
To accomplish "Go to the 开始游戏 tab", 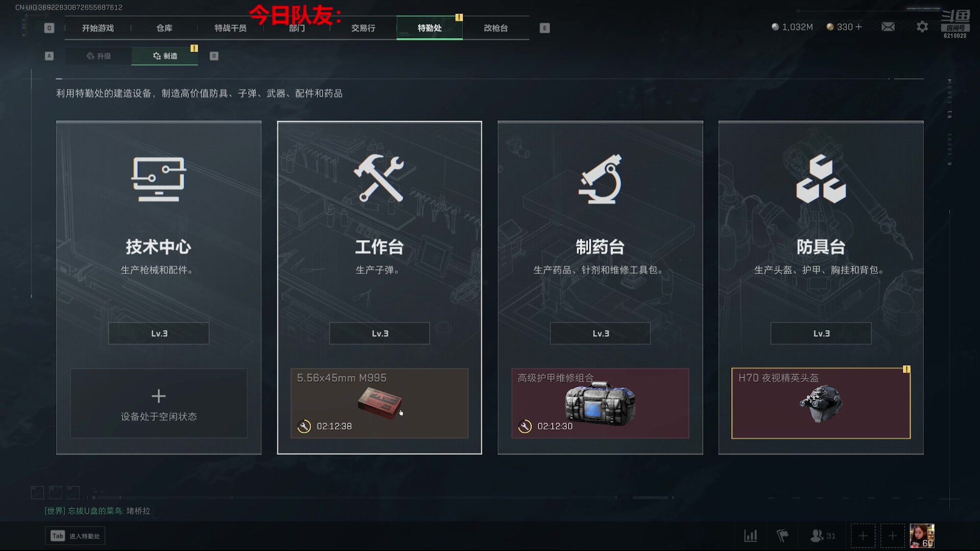I will (x=97, y=28).
